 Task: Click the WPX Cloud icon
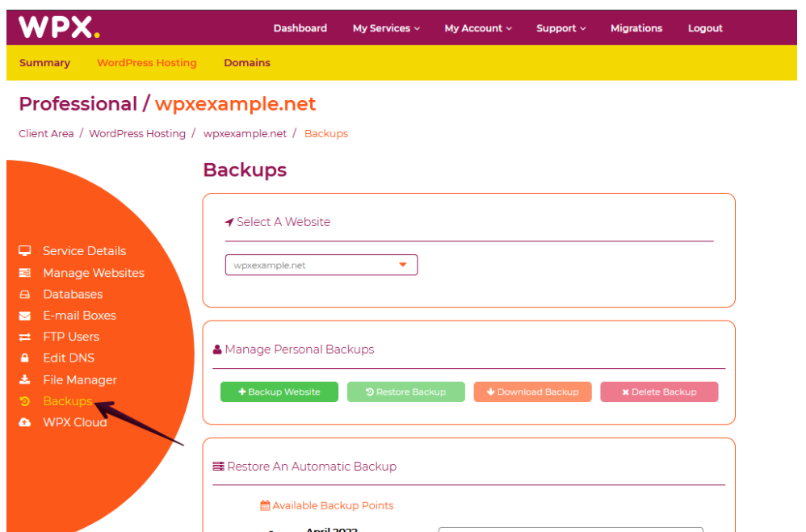tap(25, 422)
